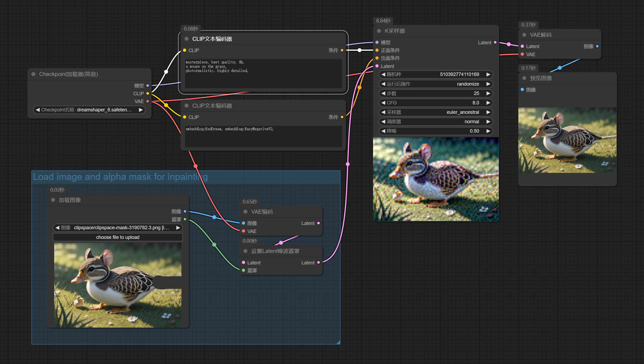Click the K采样器 正面条件 input socket
This screenshot has width=644, height=364.
377,50
